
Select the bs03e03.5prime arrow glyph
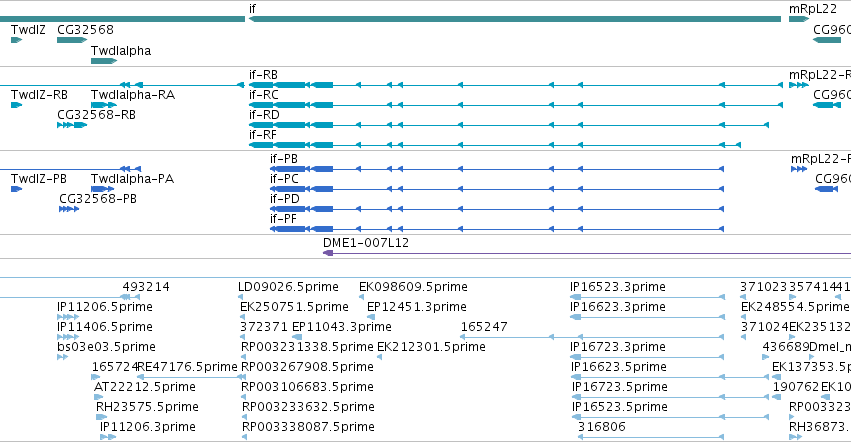(x=62, y=357)
